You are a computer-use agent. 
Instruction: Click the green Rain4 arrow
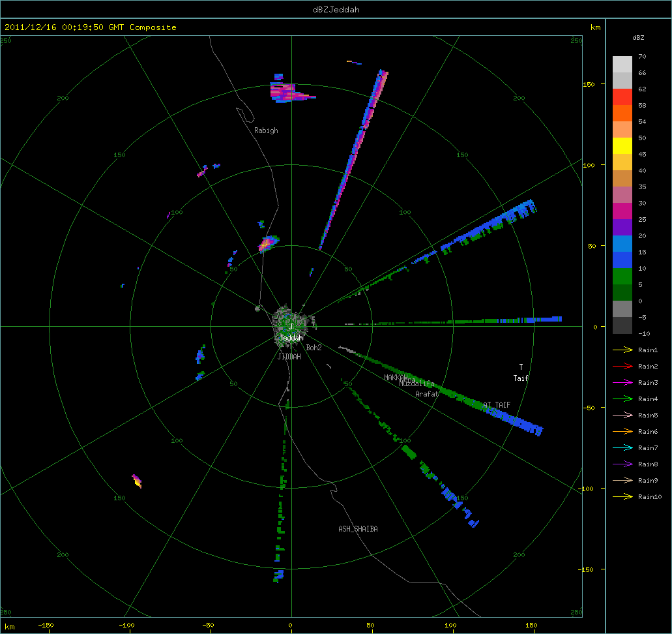coord(622,399)
